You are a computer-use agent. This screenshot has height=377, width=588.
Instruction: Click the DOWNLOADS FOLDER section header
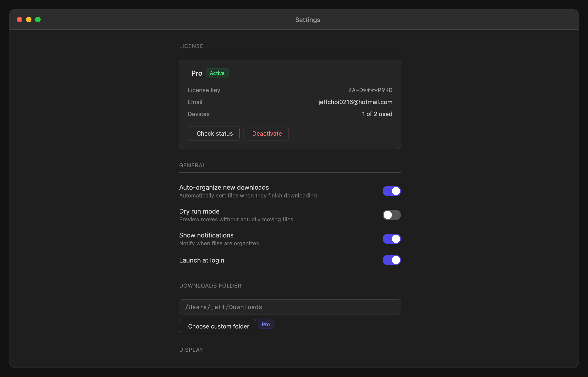pos(210,286)
